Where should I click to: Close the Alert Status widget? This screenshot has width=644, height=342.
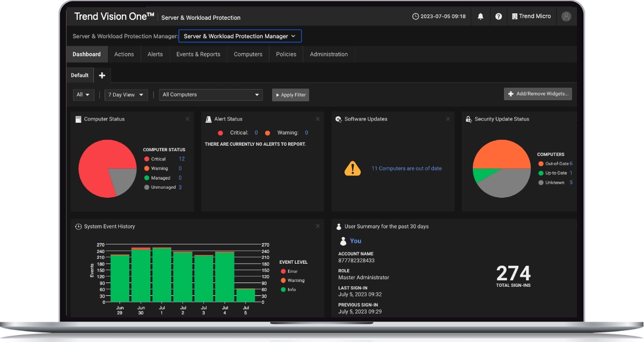coord(318,119)
